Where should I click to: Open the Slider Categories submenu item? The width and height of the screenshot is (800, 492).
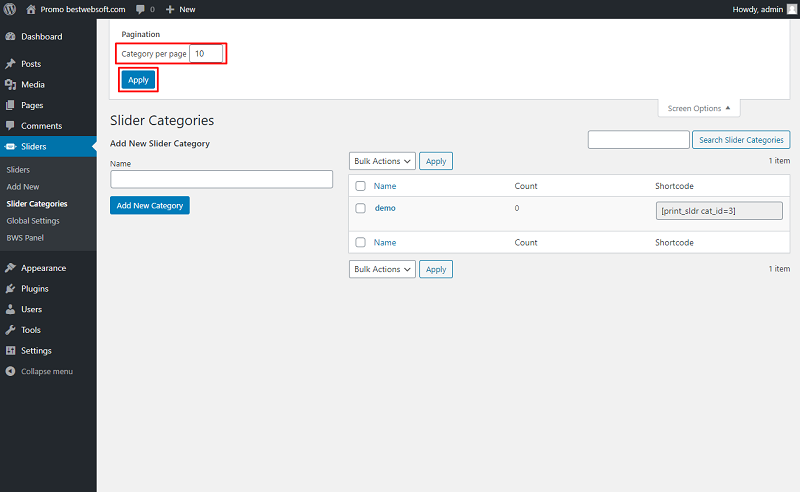click(37, 204)
